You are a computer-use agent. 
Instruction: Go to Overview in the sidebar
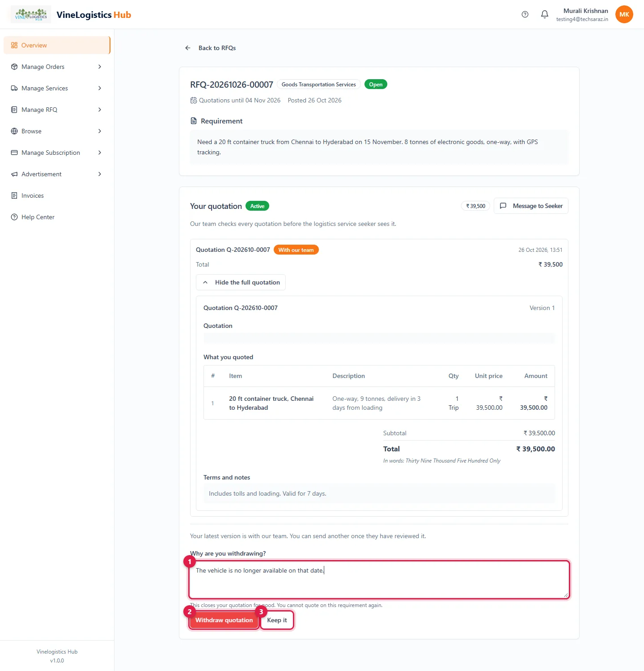pyautogui.click(x=57, y=45)
